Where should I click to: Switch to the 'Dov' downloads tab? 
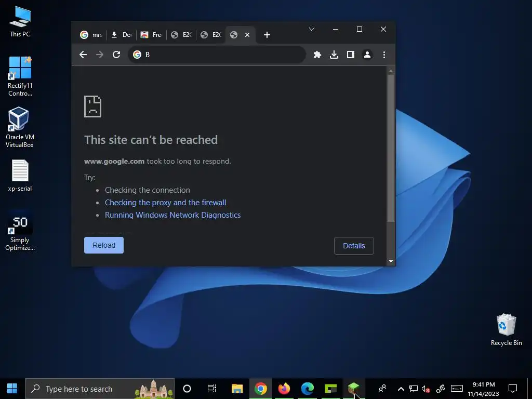(121, 35)
